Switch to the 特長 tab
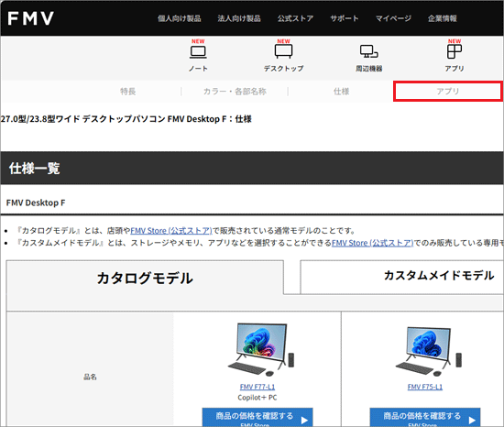Image resolution: width=504 pixels, height=427 pixels. pos(128,92)
